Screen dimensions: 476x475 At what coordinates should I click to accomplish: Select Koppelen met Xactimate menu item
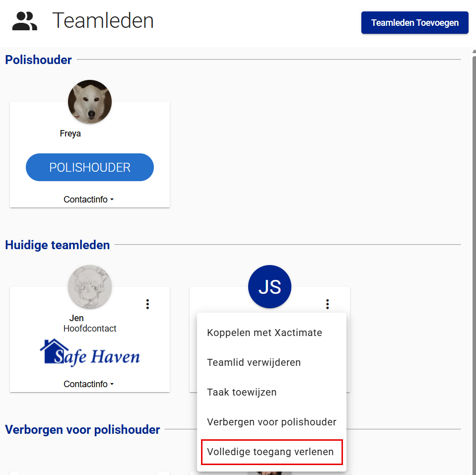(x=272, y=333)
